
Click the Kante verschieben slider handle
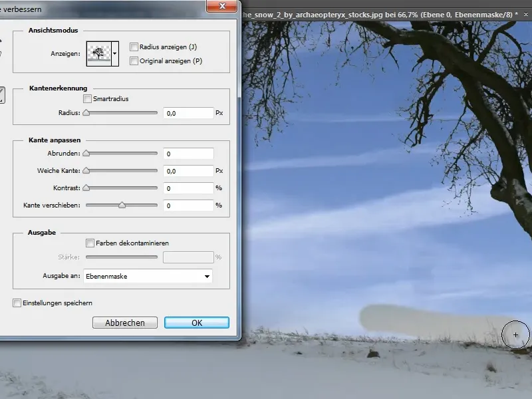pos(122,205)
